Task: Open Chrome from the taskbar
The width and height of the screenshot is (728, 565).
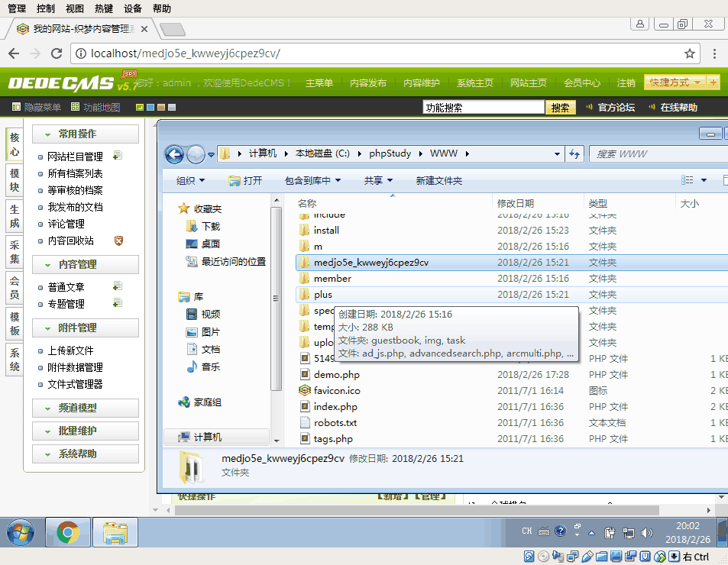Action: (68, 532)
